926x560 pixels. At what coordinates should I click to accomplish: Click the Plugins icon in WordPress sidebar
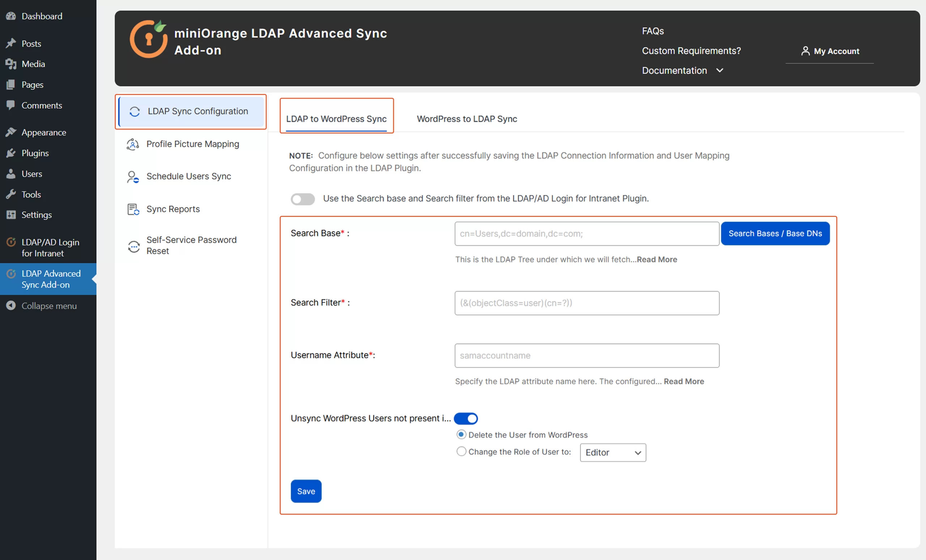(11, 153)
